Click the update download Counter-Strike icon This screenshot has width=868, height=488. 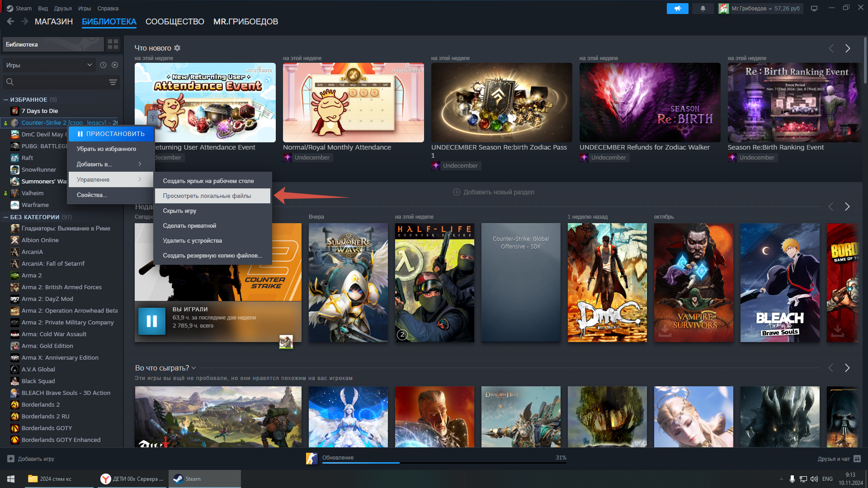pos(311,459)
